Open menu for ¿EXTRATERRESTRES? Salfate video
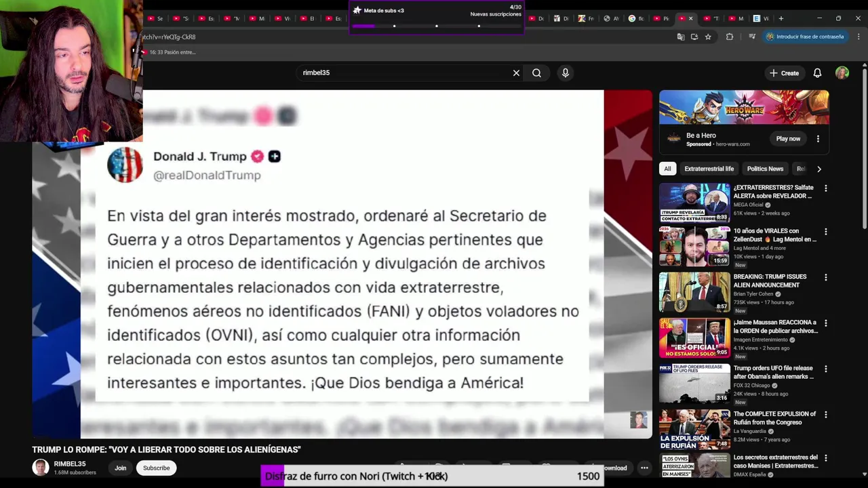868x488 pixels. pos(825,188)
